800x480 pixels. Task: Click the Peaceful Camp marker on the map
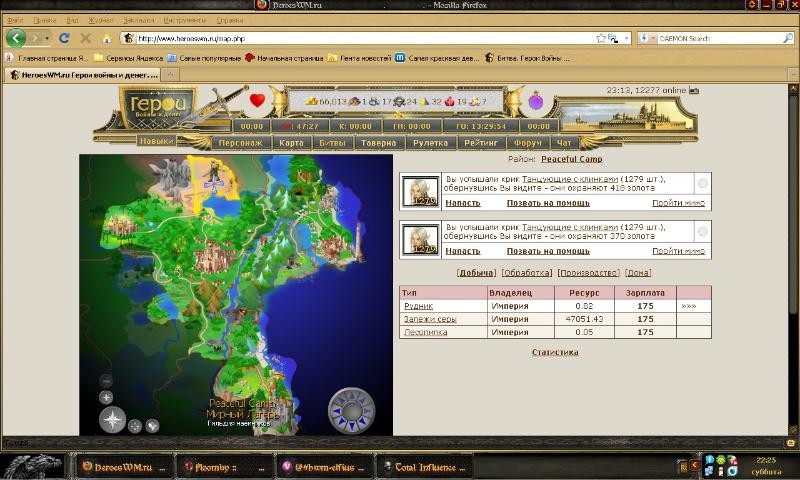(x=213, y=176)
